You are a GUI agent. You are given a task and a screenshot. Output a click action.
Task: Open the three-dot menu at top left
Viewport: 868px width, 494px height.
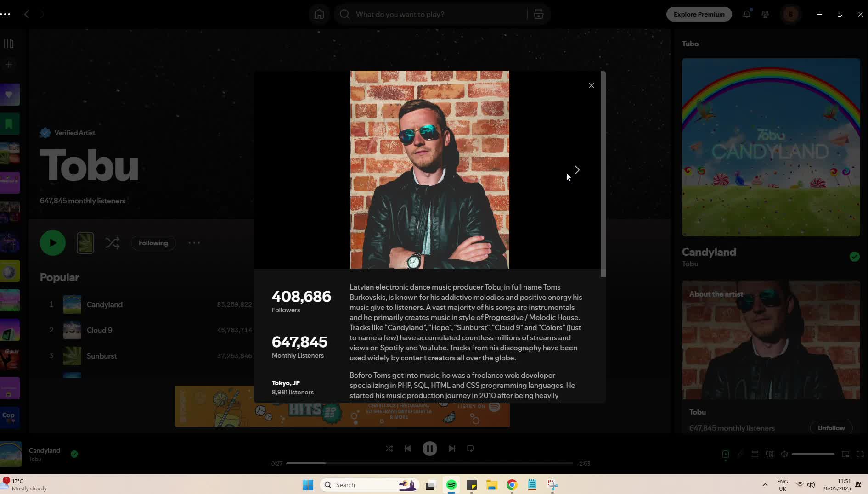click(x=6, y=14)
